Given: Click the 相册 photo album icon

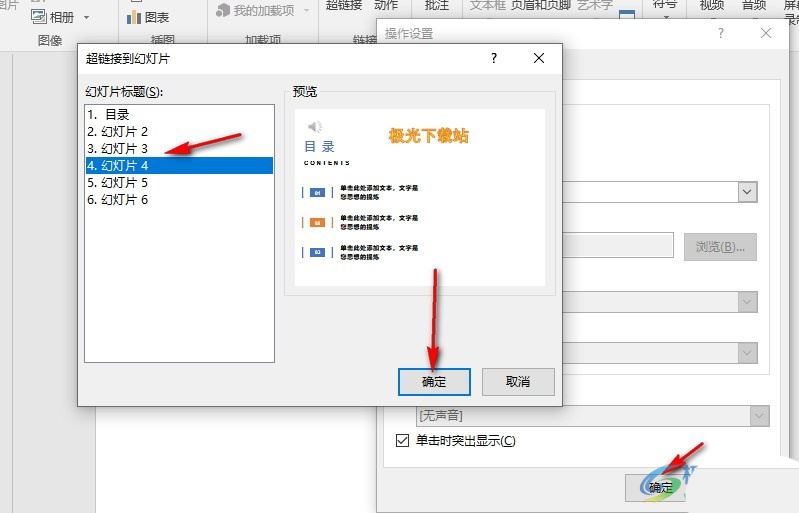Looking at the screenshot, I should pyautogui.click(x=39, y=17).
